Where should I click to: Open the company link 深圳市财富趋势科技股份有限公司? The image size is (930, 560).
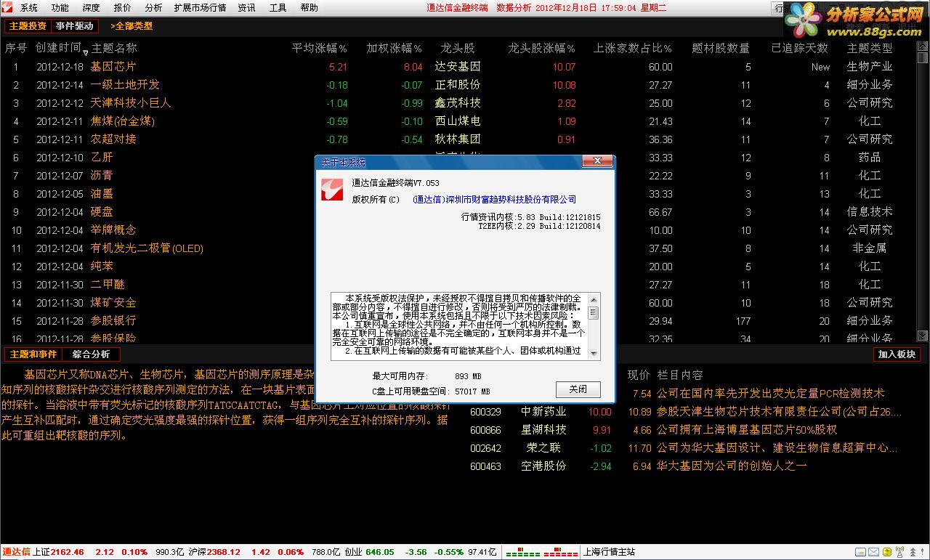tap(494, 199)
